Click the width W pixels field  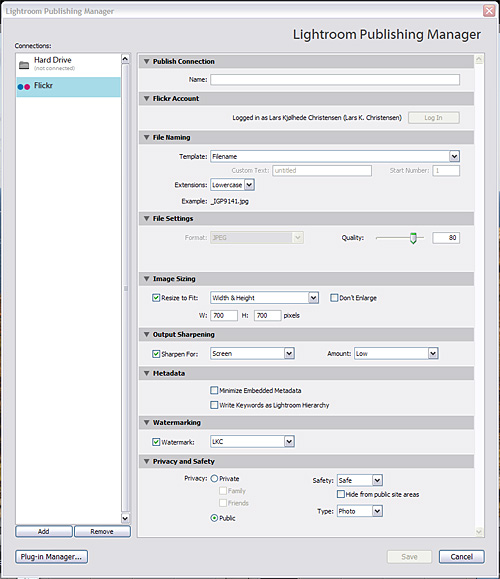tap(224, 315)
